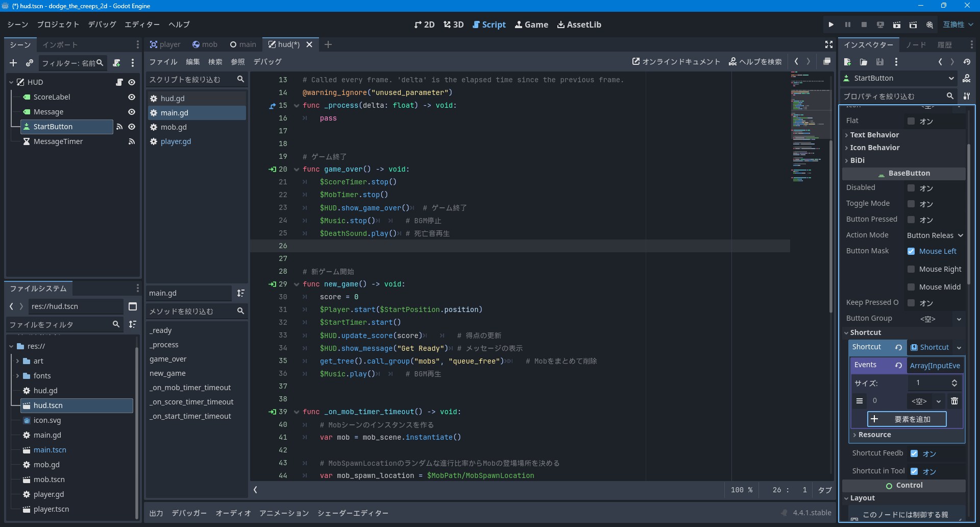
Task: Enable the Flat checkbox
Action: (x=911, y=121)
